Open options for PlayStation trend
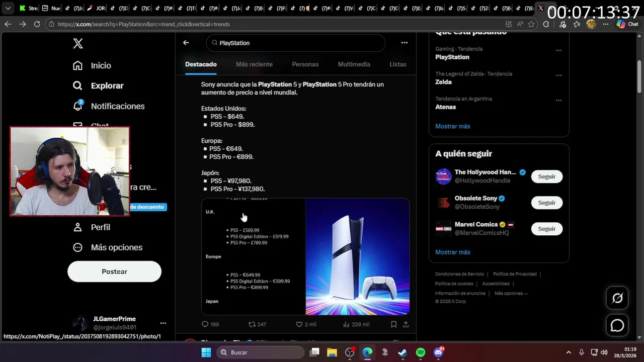Image resolution: width=644 pixels, height=362 pixels. tap(558, 50)
